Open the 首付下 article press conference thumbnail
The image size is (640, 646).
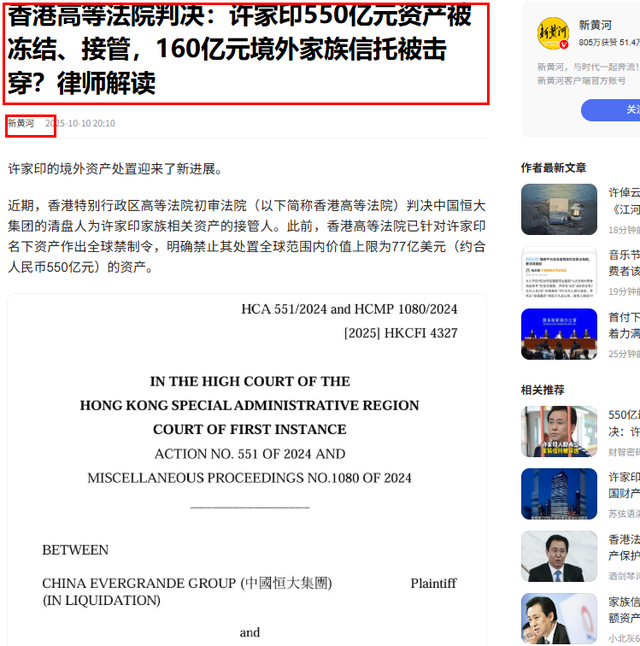pyautogui.click(x=559, y=334)
